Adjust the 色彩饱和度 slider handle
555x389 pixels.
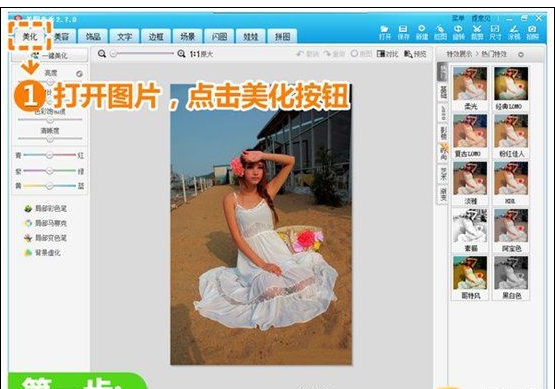pyautogui.click(x=50, y=120)
